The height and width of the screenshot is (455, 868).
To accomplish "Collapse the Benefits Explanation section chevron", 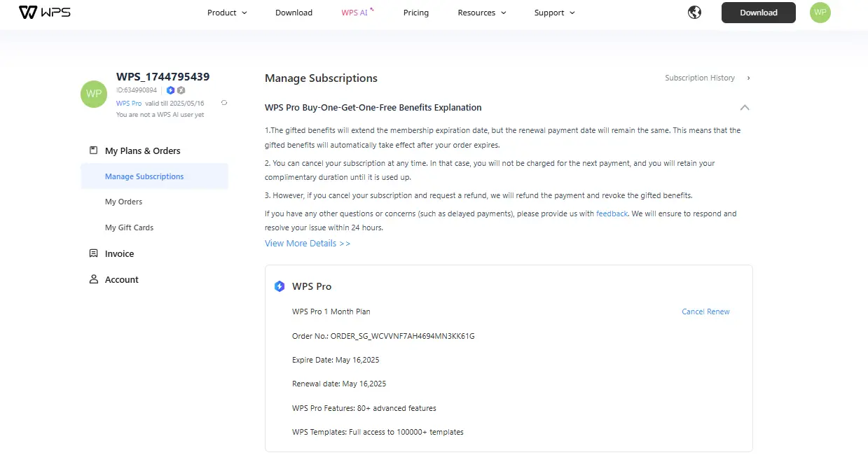I will coord(745,108).
